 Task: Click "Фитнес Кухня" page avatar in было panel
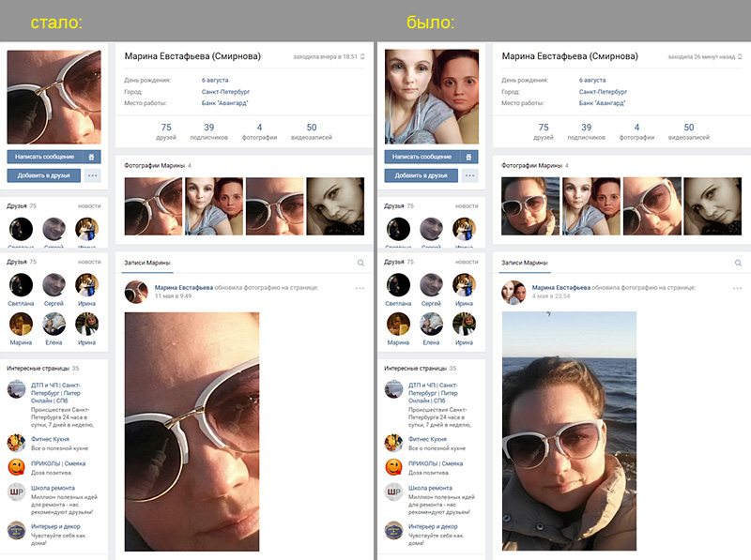click(393, 443)
